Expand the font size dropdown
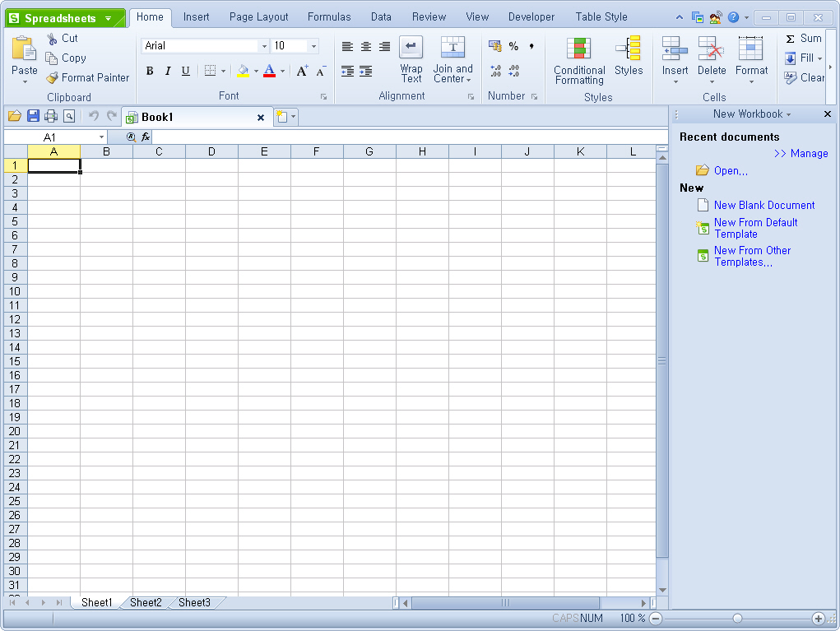 tap(313, 46)
